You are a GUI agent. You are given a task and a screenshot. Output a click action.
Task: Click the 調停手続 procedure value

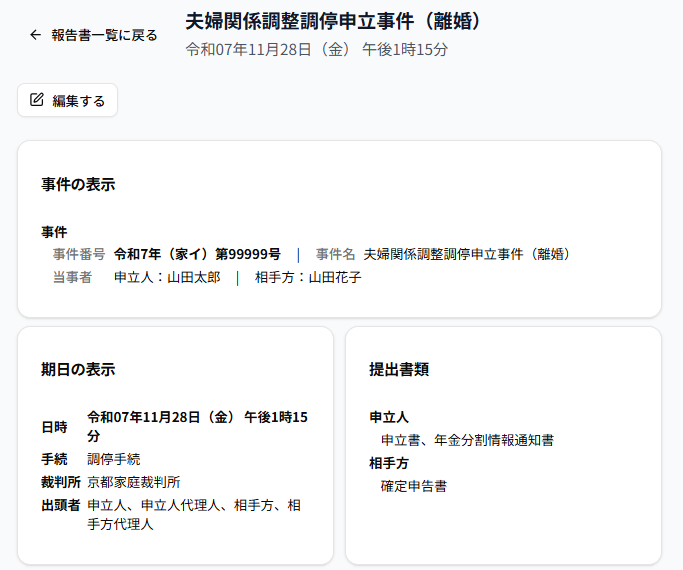click(x=114, y=459)
